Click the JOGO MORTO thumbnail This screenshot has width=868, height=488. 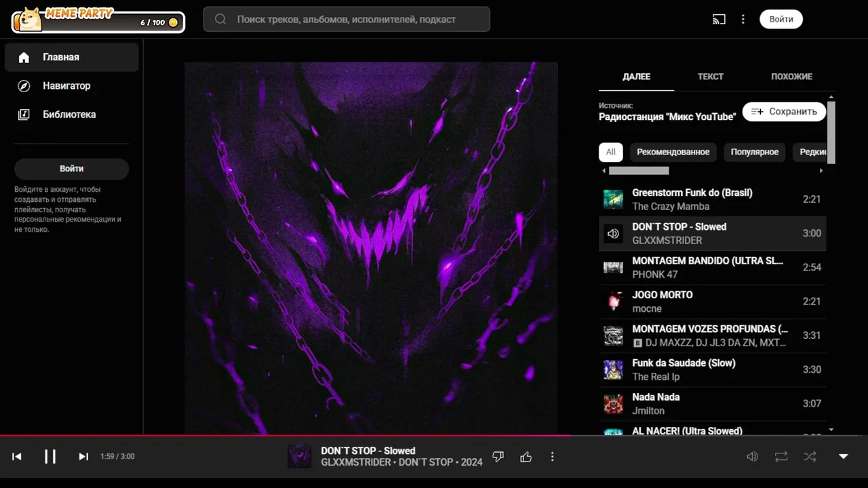coord(613,302)
